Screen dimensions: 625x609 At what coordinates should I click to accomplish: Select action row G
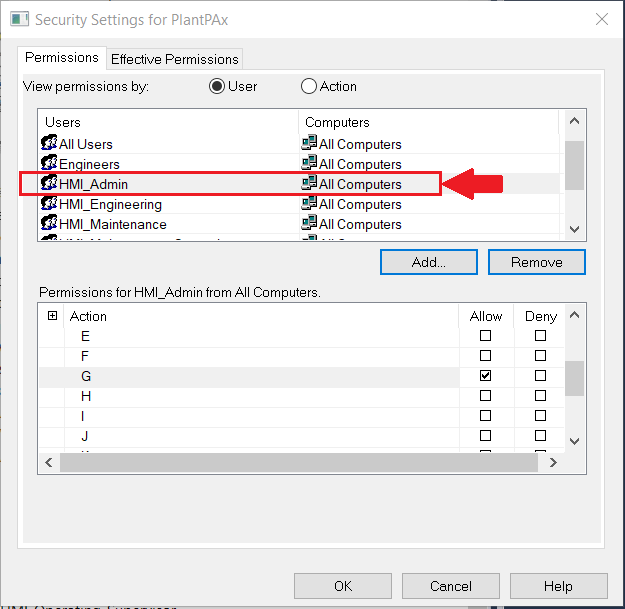pos(301,376)
